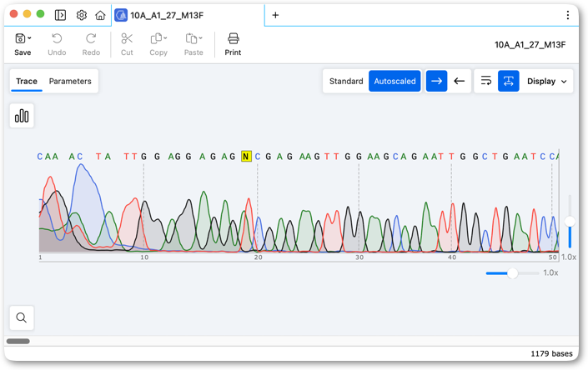The height and width of the screenshot is (370, 588).
Task: Click horizontal zoom slider handle
Action: [512, 273]
